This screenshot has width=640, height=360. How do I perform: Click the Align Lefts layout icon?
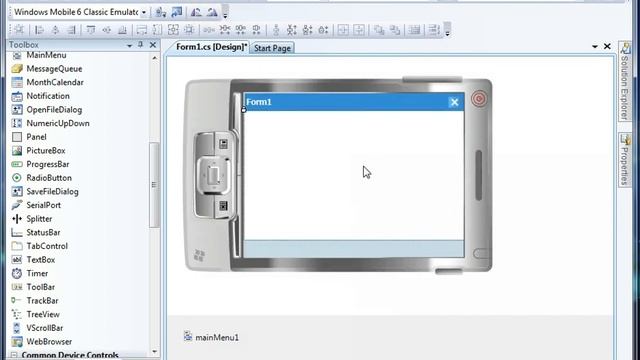pos(39,30)
